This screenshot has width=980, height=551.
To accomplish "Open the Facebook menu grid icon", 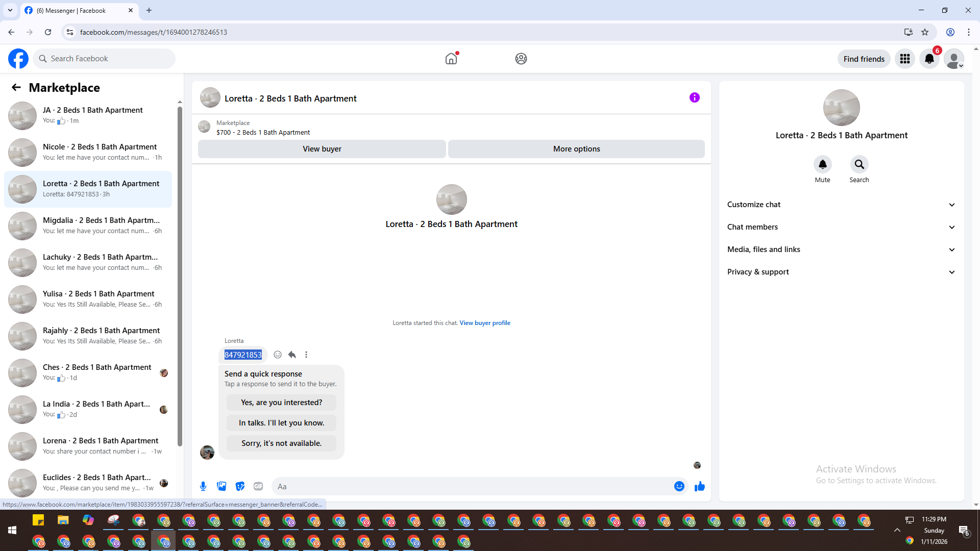I will (x=905, y=59).
